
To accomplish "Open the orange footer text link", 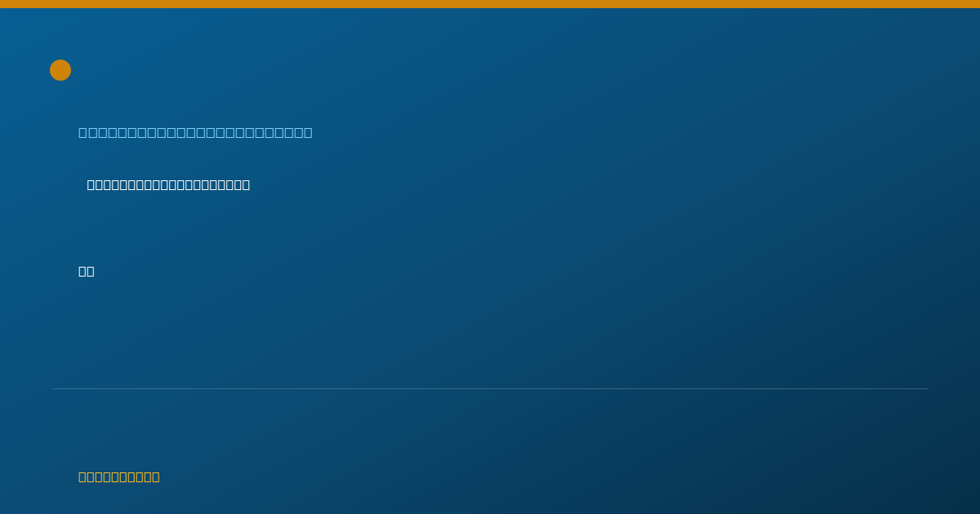I will click(x=119, y=477).
